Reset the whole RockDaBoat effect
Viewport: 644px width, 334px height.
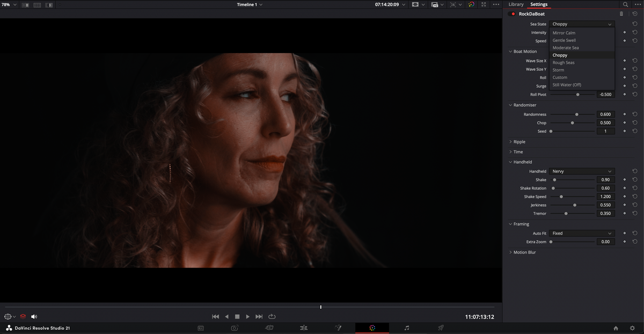click(635, 14)
